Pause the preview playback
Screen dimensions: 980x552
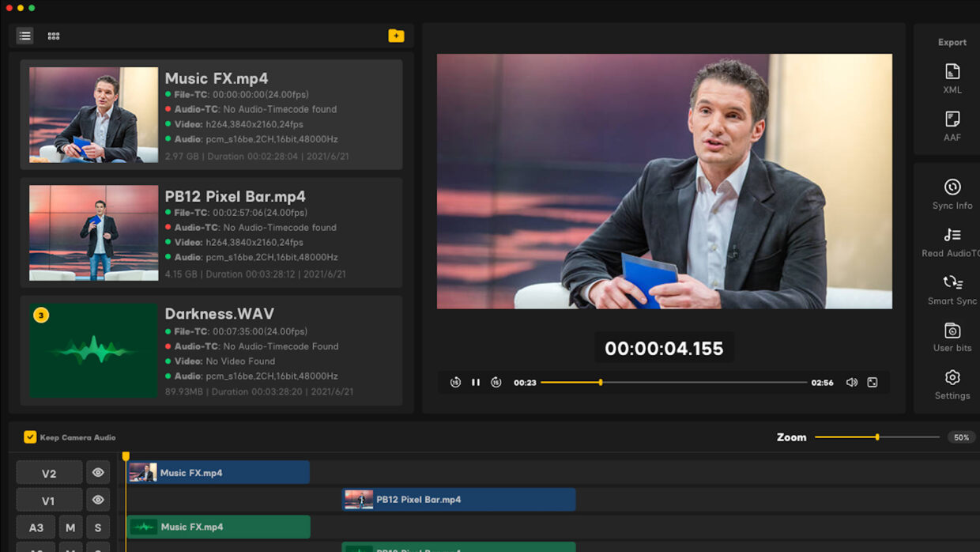476,382
